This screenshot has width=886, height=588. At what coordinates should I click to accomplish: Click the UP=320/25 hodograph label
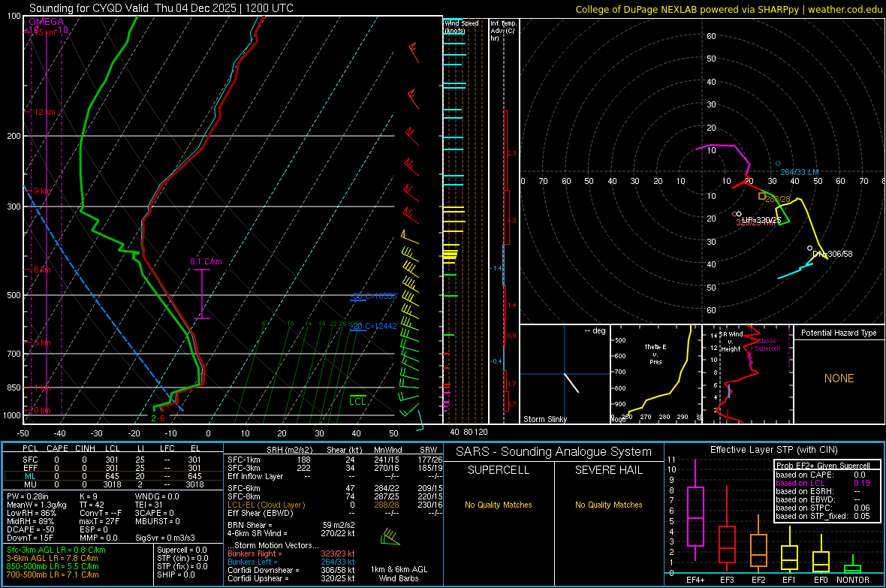coord(761,220)
